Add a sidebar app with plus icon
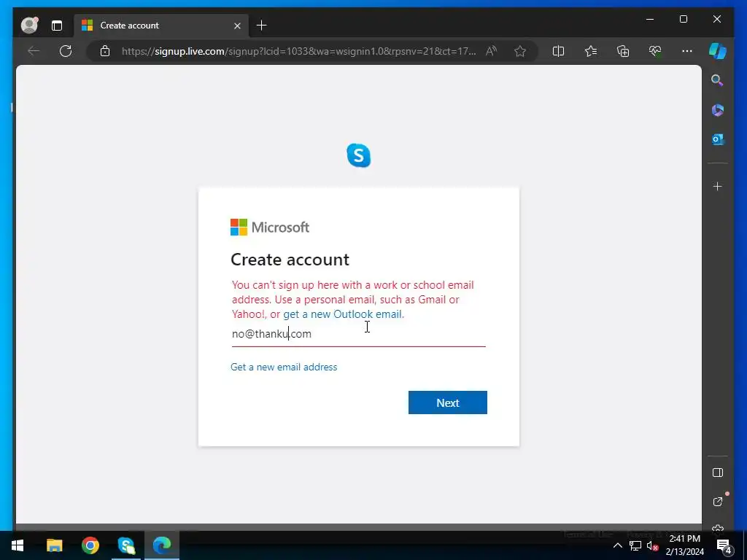747x560 pixels. 718,186
